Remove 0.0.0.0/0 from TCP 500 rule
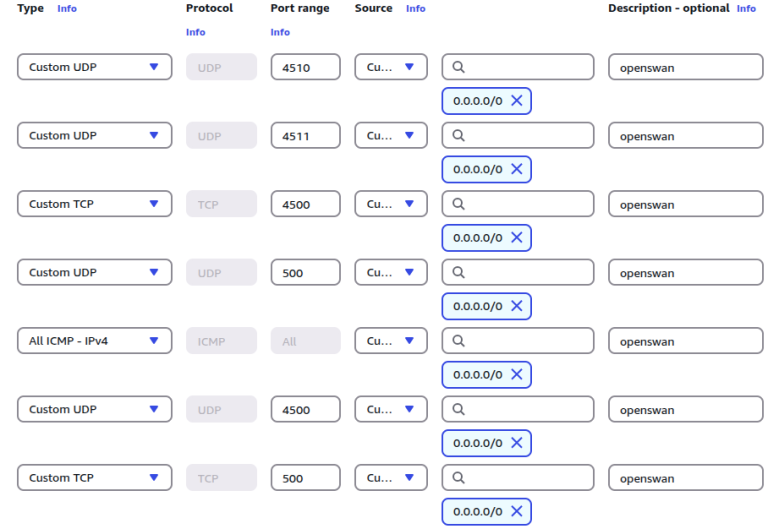768x529 pixels. tap(516, 511)
